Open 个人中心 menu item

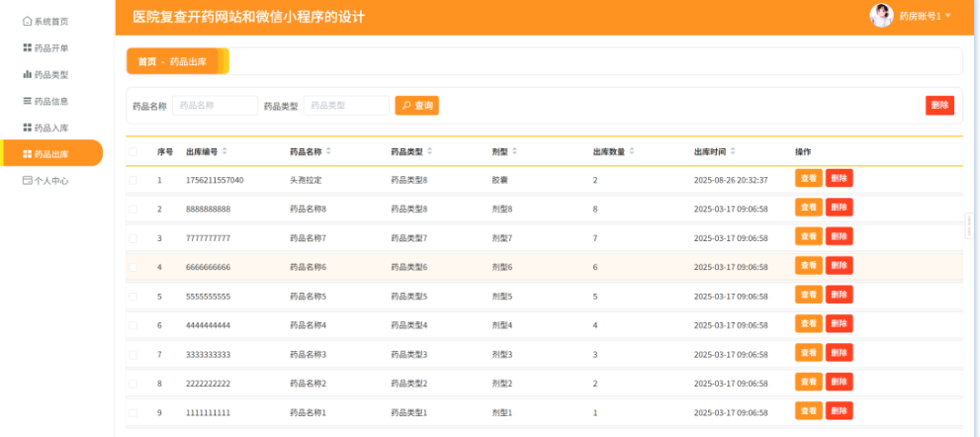(51, 181)
